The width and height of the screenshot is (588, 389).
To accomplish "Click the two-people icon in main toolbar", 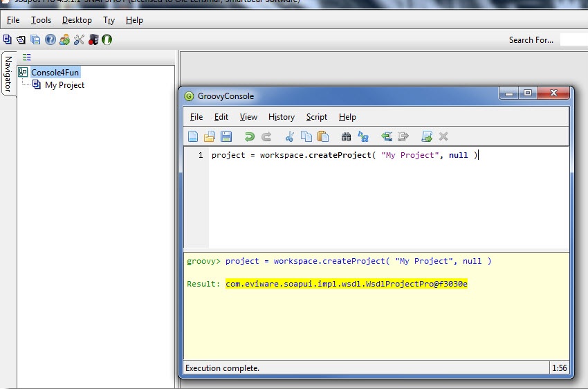I will (64, 39).
